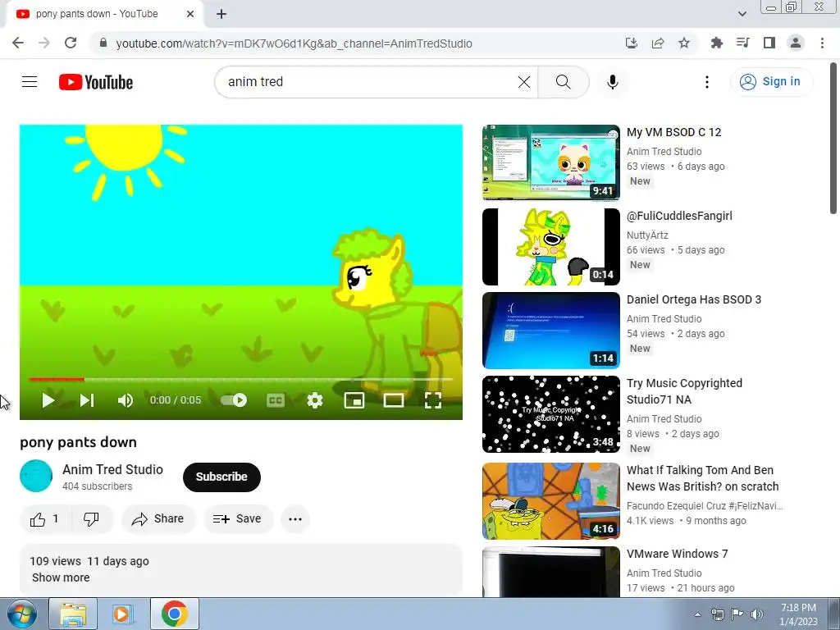
Task: Open YouTube settings three-dot menu
Action: click(x=706, y=82)
